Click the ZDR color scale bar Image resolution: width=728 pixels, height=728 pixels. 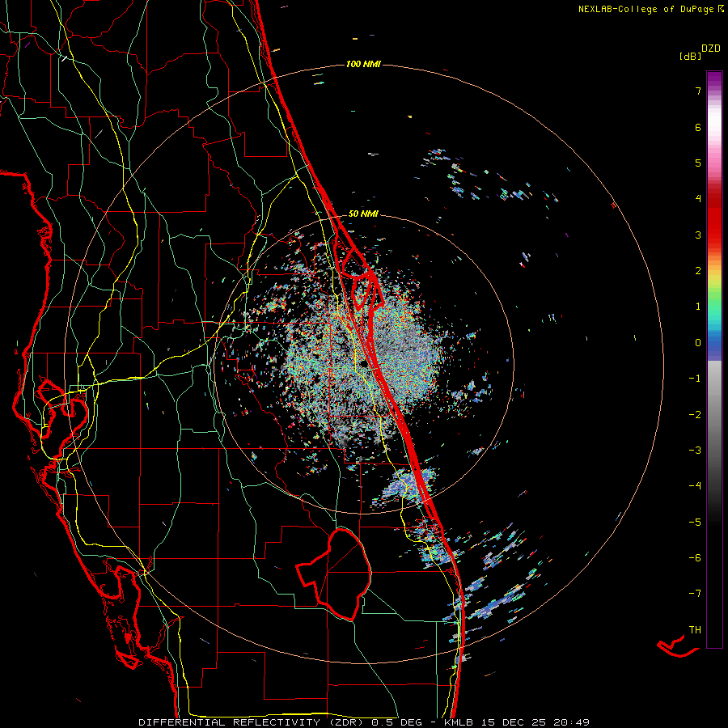[714, 359]
